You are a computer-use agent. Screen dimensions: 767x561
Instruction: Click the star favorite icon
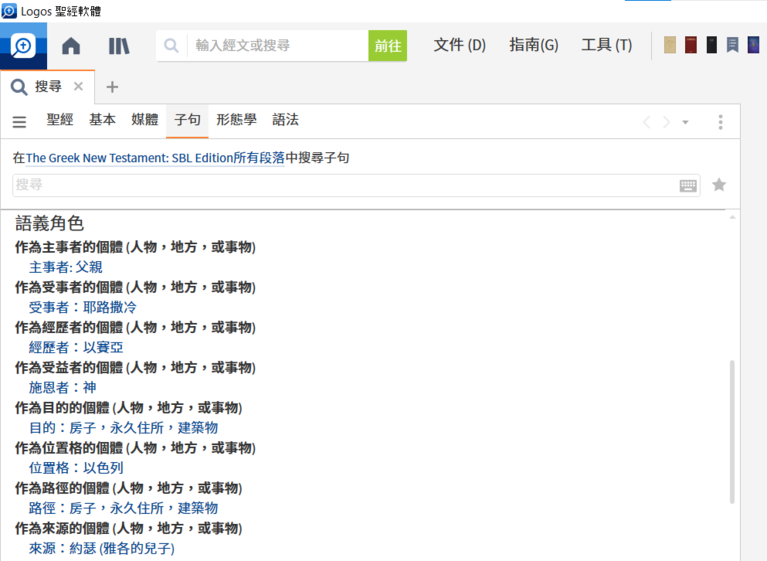pos(719,185)
